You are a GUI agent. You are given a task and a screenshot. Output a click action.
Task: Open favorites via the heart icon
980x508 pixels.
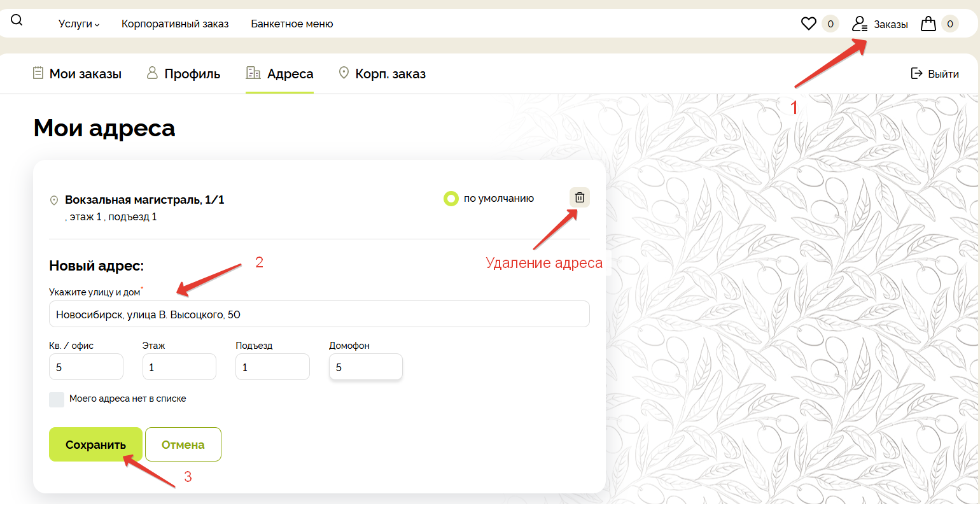pyautogui.click(x=808, y=24)
